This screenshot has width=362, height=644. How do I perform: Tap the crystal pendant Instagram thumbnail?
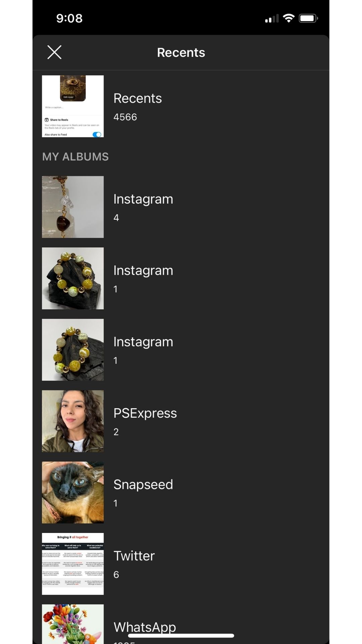[x=73, y=207]
